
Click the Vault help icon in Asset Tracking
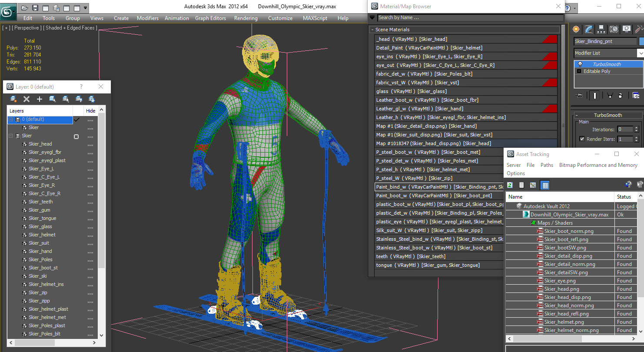(x=628, y=185)
